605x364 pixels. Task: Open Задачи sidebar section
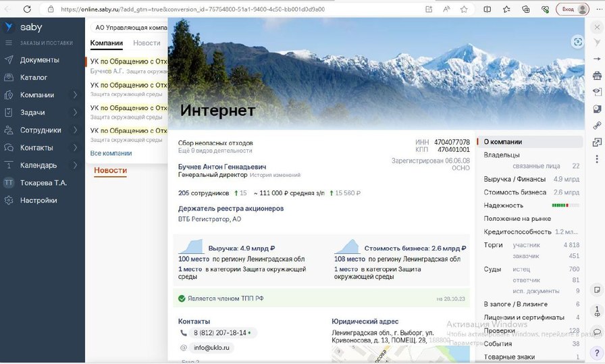pos(32,112)
